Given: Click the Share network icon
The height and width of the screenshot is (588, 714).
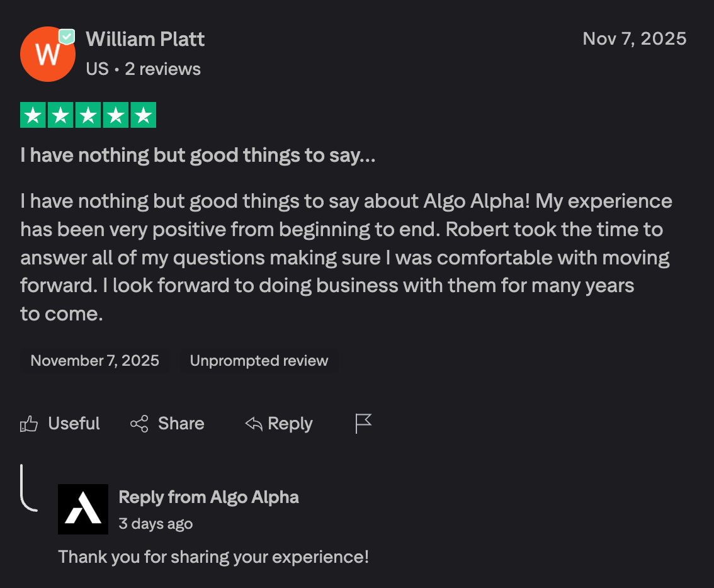Looking at the screenshot, I should tap(139, 424).
